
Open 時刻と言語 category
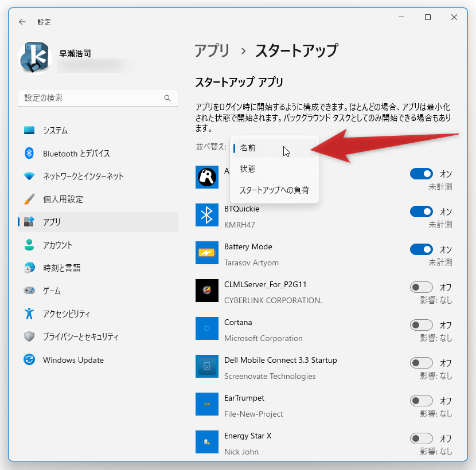[98, 268]
